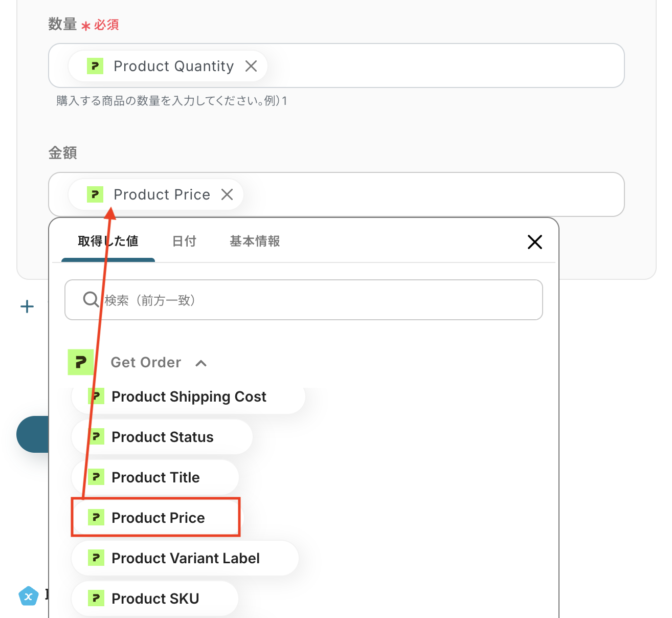This screenshot has height=618, width=672.
Task: Click the Get Order app icon
Action: (x=81, y=362)
